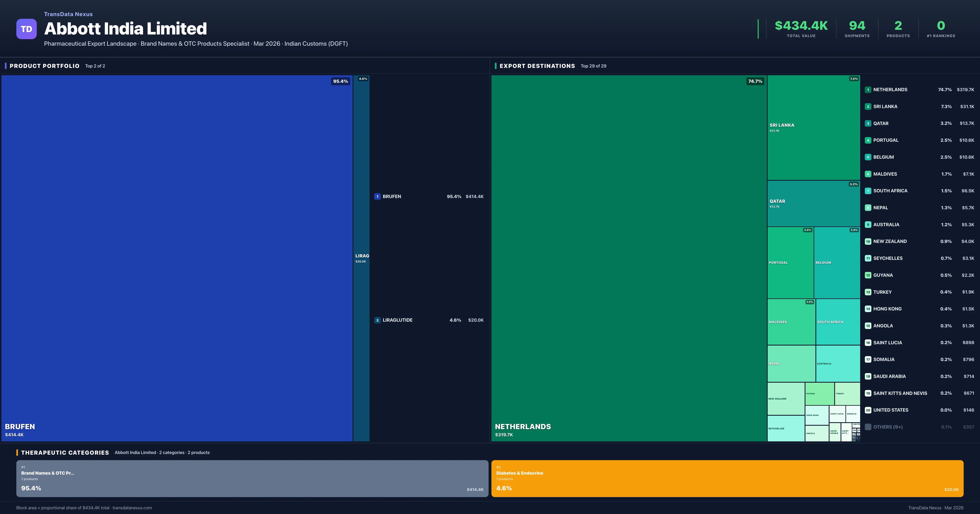Viewport: 980px width, 514px height.
Task: Select the Netherlands treemap block
Action: [x=628, y=258]
